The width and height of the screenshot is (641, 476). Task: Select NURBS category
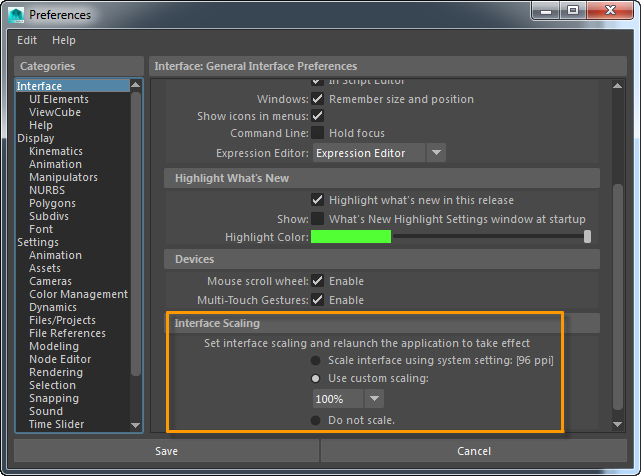click(47, 190)
